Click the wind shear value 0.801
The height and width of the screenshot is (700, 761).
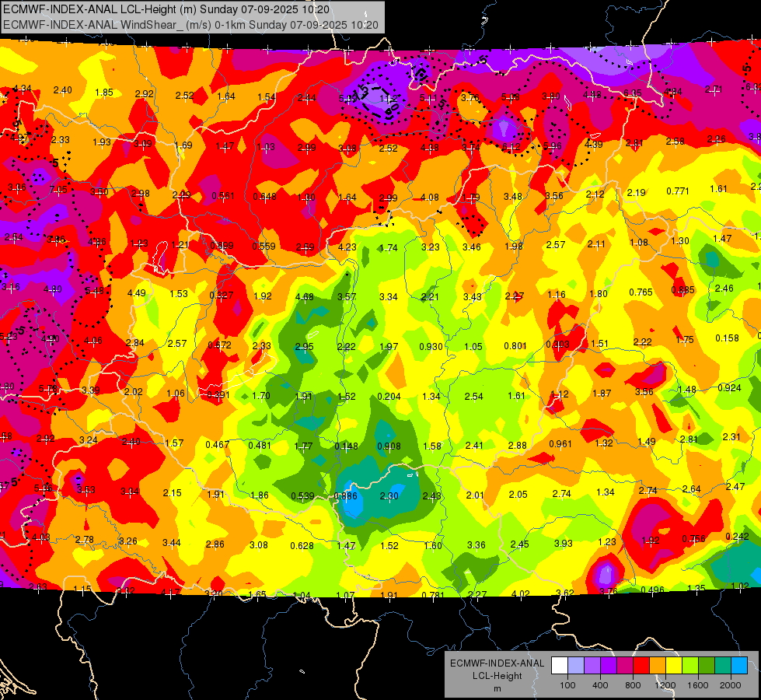pos(515,346)
